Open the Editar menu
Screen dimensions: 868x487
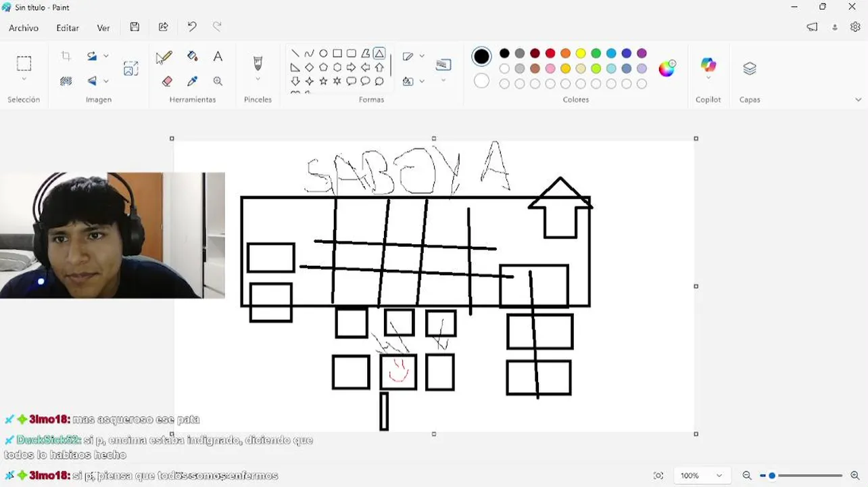[x=68, y=28]
